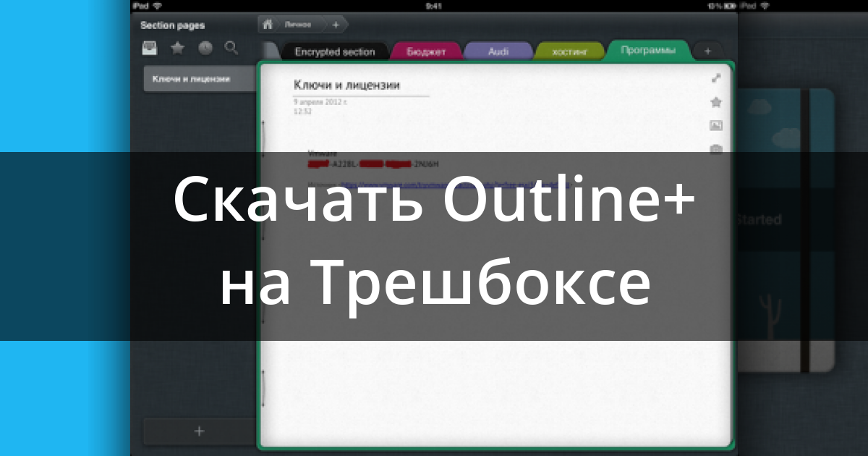Screen dimensions: 868x456
Task: Switch to the Бюджет tab
Action: [426, 52]
